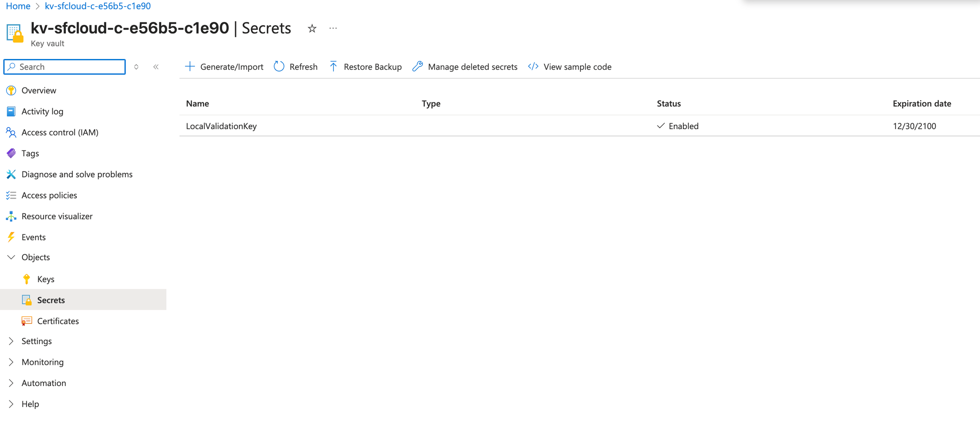Screen dimensions: 980x426
Task: Click the Access policies checklist icon
Action: coord(11,195)
